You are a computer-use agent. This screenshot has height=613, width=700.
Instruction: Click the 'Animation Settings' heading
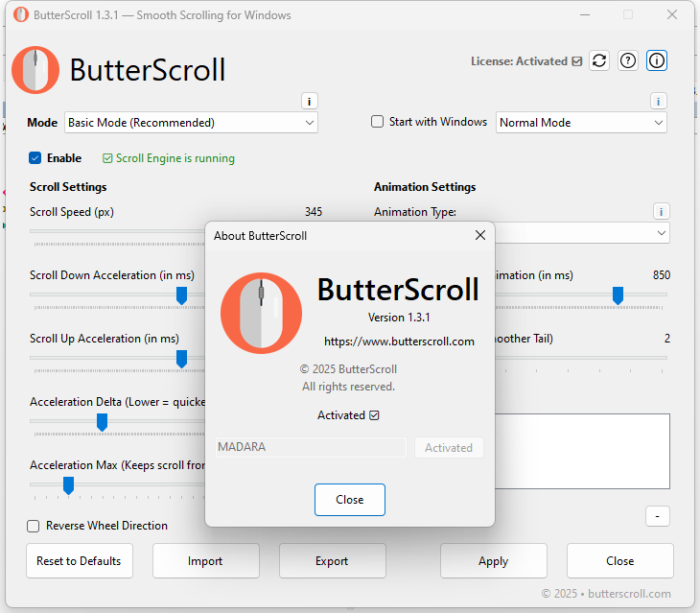pyautogui.click(x=425, y=187)
